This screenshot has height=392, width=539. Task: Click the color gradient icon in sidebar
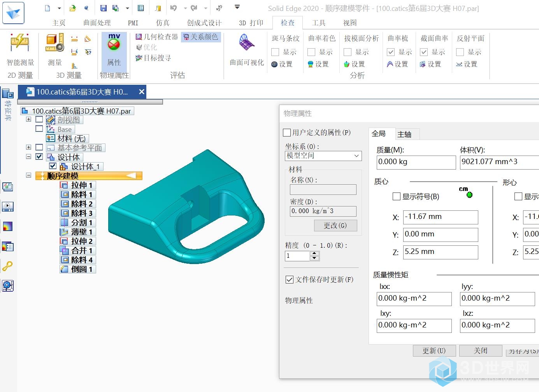(7, 226)
